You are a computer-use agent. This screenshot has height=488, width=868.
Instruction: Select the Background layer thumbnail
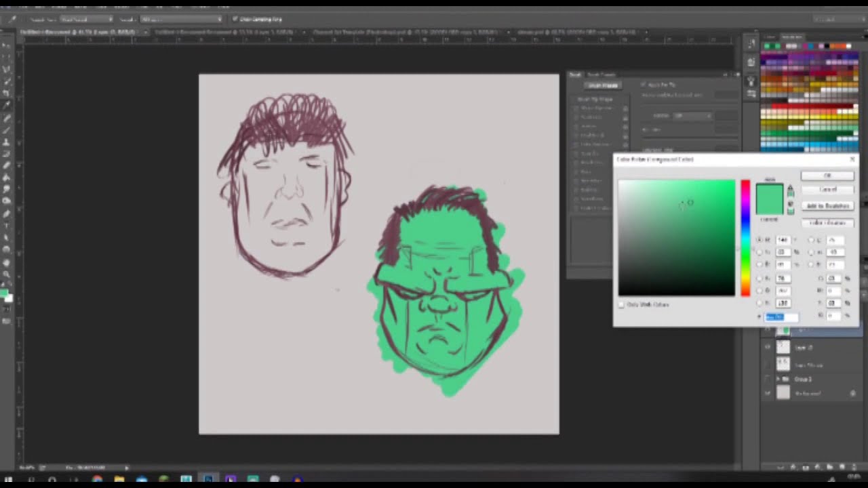click(x=783, y=393)
